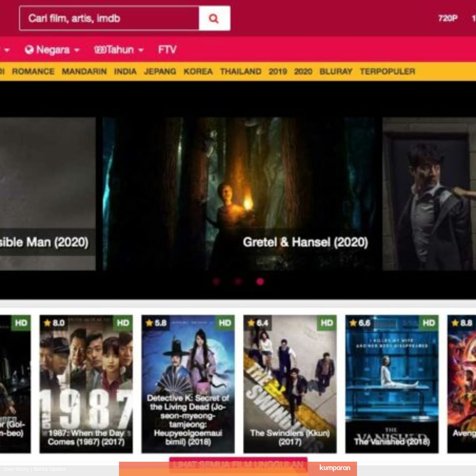The image size is (476, 476).
Task: Click the calendar icon beside Tahun
Action: 99,50
